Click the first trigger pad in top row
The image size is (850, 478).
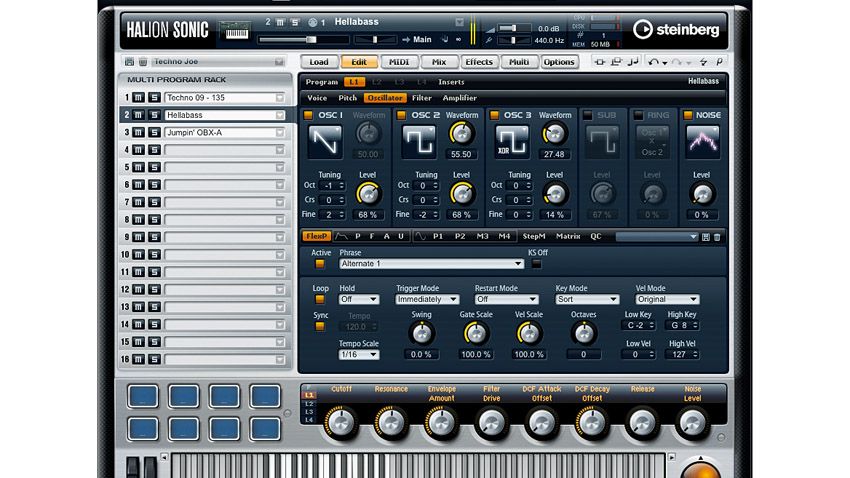pos(143,396)
